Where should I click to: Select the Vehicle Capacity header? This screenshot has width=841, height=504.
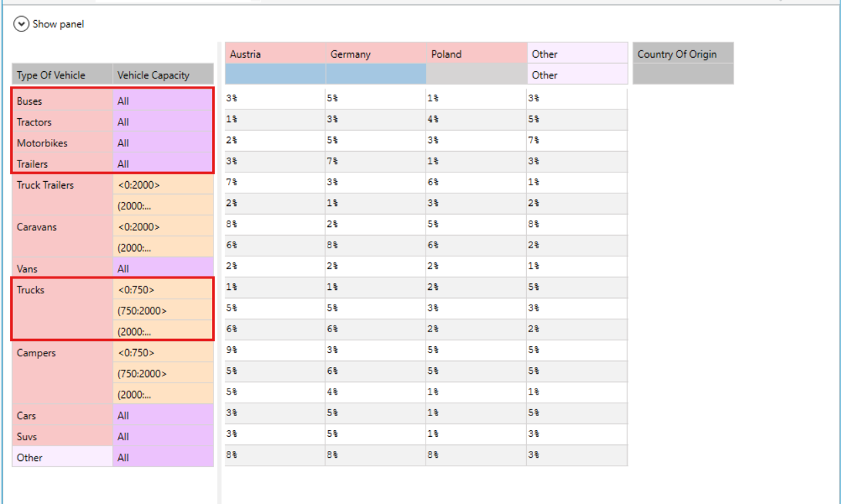click(x=163, y=75)
